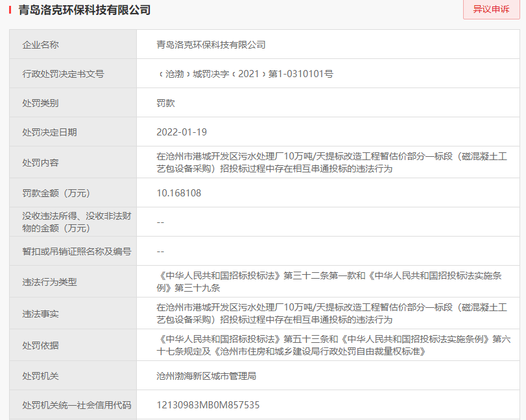Select the 处罚依据 legal basis text
526x420 pixels.
[x=334, y=345]
